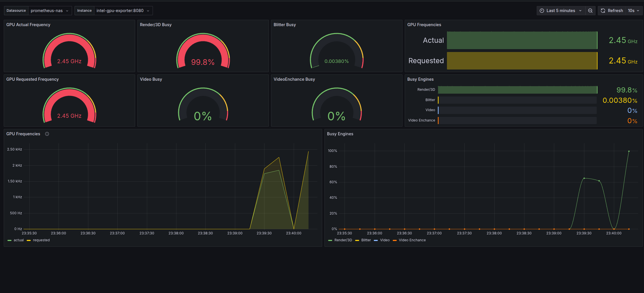The height and width of the screenshot is (293, 644).
Task: Click the VideoEnchance Busy panel title
Action: tap(294, 79)
